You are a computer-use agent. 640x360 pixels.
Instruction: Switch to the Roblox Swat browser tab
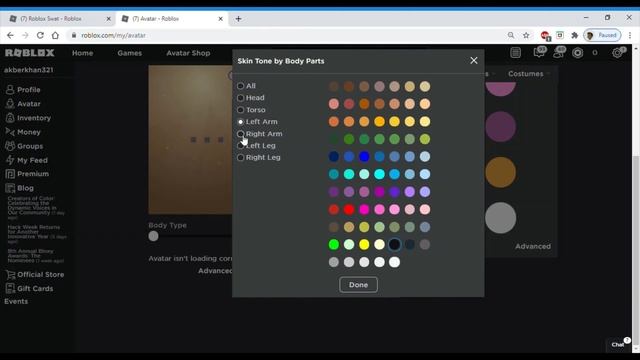coord(60,19)
